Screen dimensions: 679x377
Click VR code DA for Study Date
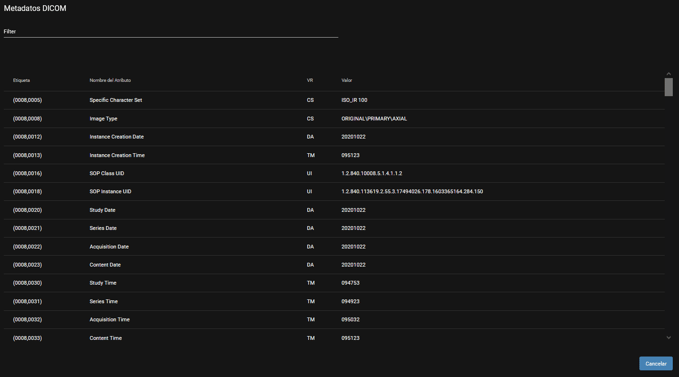[310, 210]
